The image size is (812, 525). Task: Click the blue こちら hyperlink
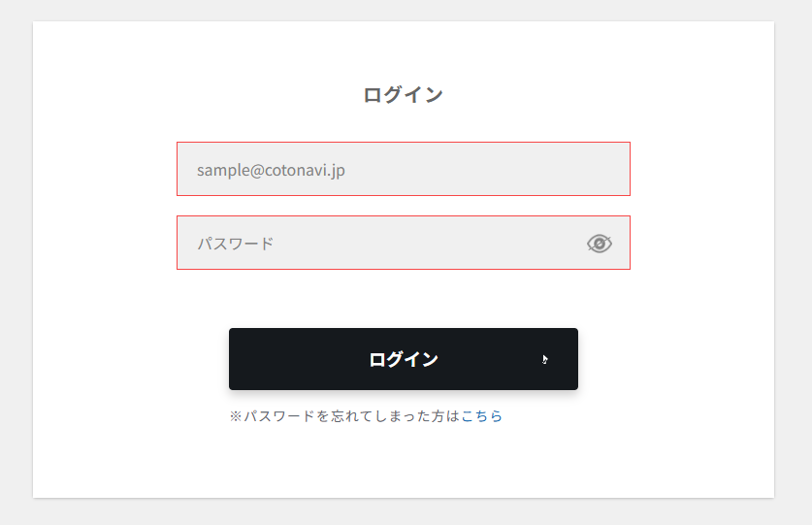[x=482, y=416]
